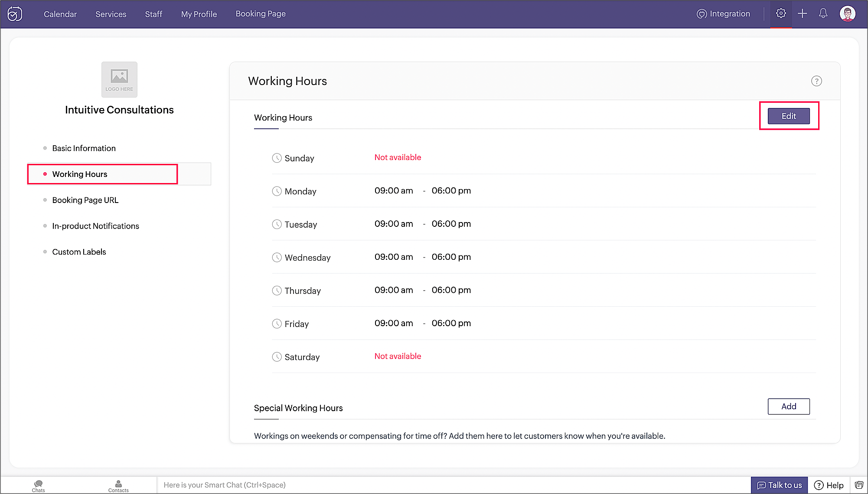Open the Chats icon in bottom bar
Viewport: 868px width, 494px height.
(x=38, y=485)
